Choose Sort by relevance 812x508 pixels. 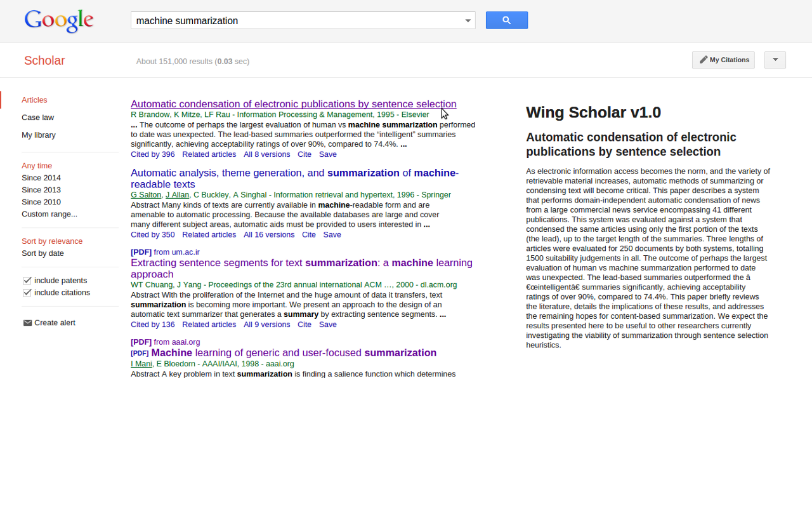52,241
